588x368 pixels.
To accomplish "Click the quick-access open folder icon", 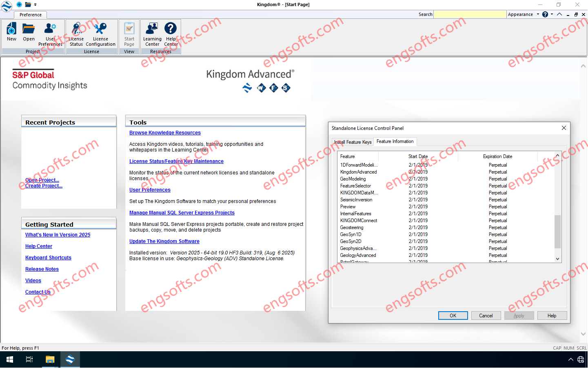I will (x=28, y=4).
